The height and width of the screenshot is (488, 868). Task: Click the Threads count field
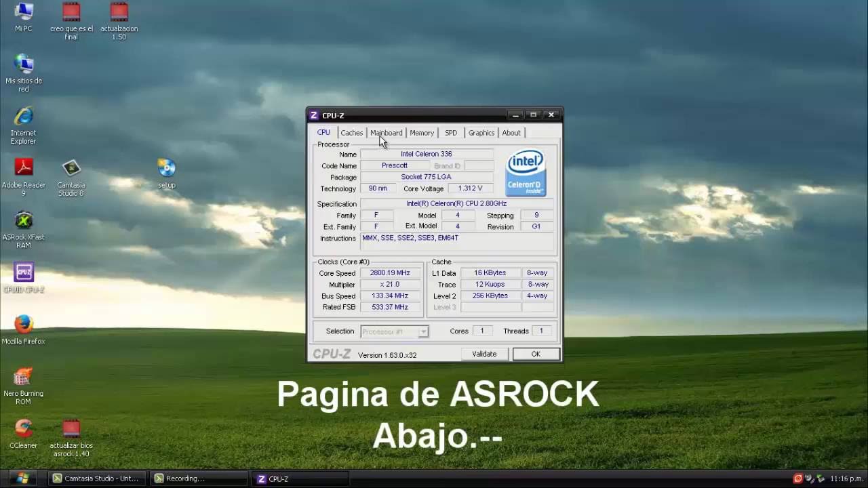(541, 331)
